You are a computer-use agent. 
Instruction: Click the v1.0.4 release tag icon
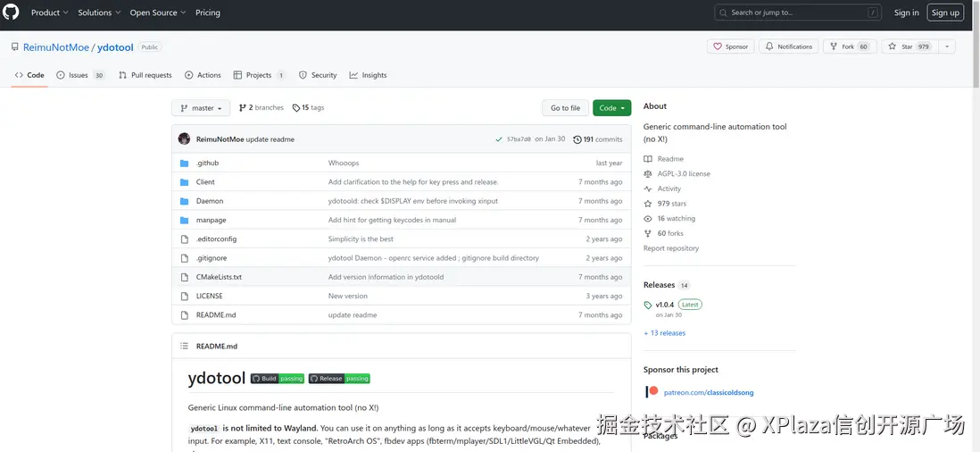[648, 306]
